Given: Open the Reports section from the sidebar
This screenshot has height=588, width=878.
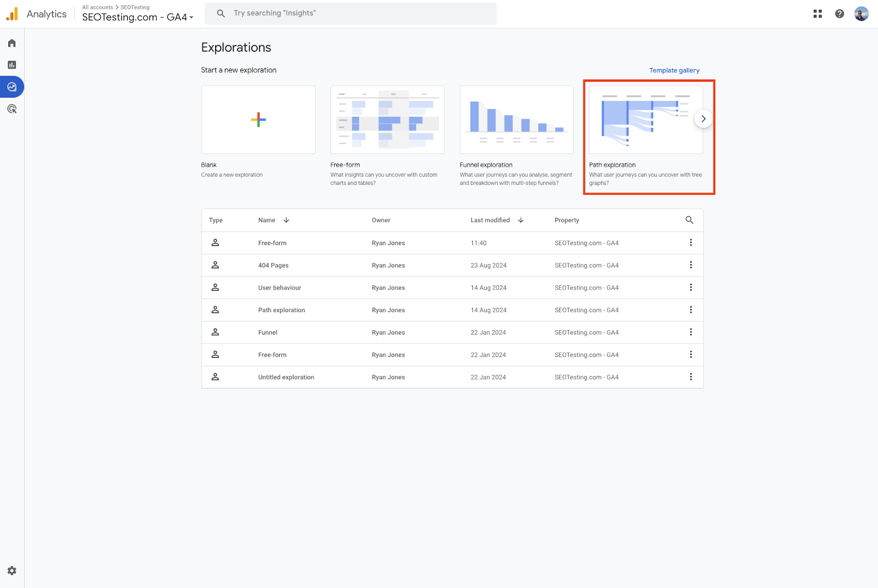Looking at the screenshot, I should pos(12,64).
